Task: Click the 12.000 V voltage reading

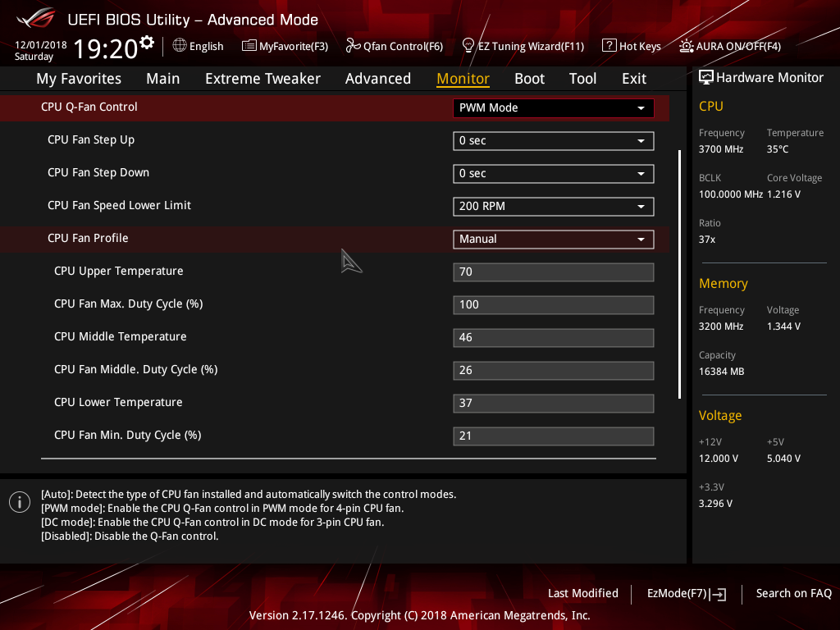Action: pos(718,459)
